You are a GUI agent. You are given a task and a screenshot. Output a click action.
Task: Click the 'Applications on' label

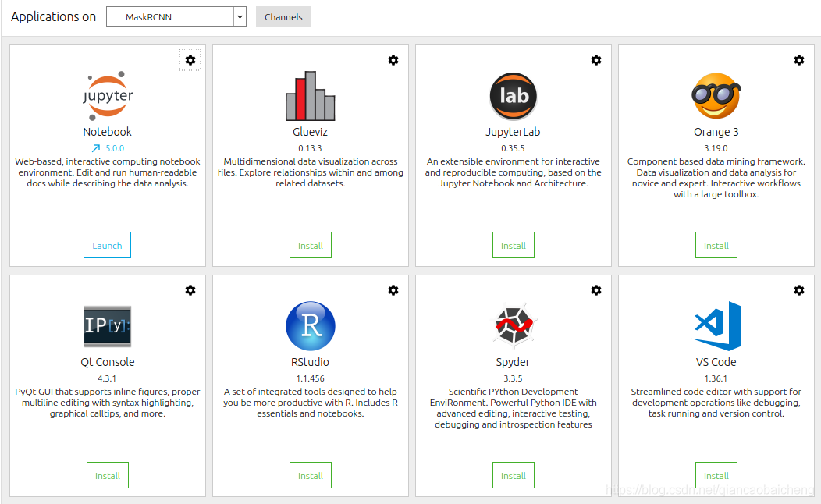[53, 16]
